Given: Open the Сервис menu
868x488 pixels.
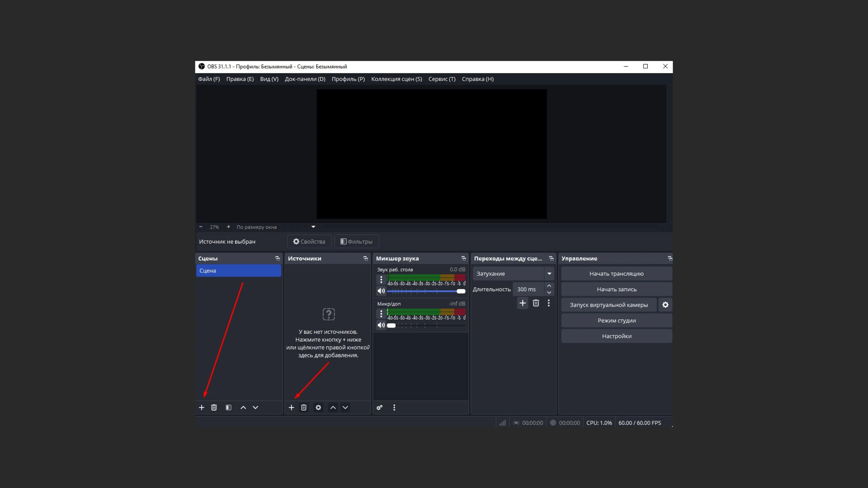Looking at the screenshot, I should [442, 79].
